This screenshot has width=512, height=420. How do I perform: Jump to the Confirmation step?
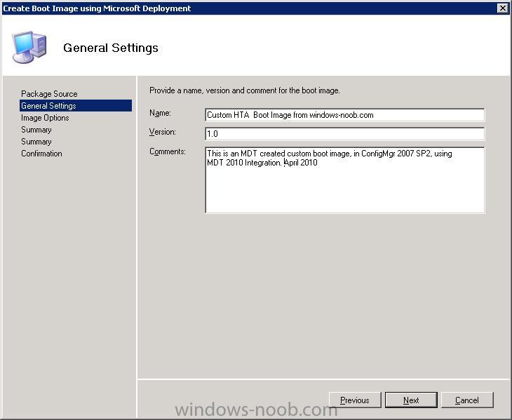click(41, 154)
